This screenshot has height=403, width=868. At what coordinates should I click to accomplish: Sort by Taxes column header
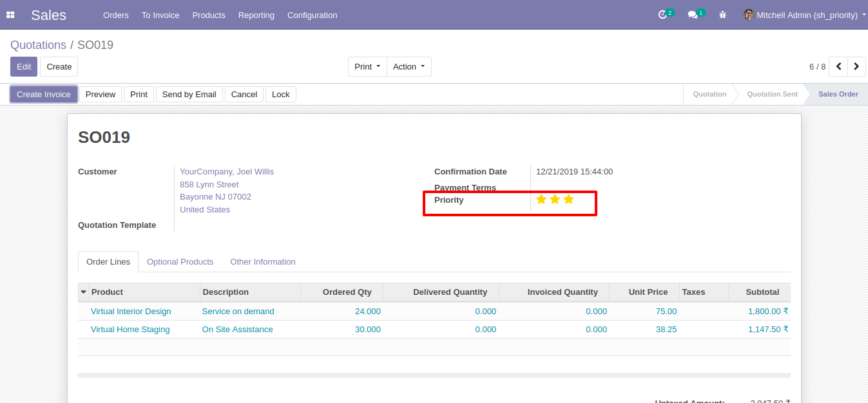(704, 292)
